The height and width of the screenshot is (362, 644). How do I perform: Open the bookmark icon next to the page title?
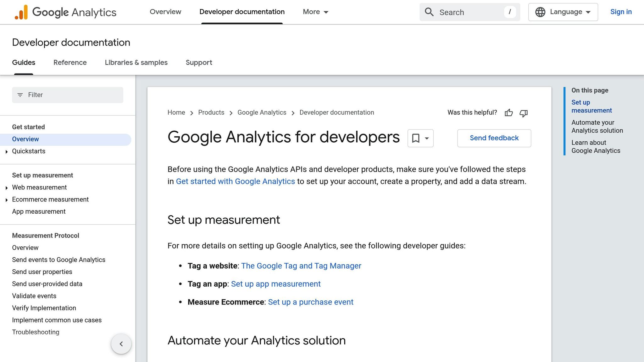click(x=416, y=138)
